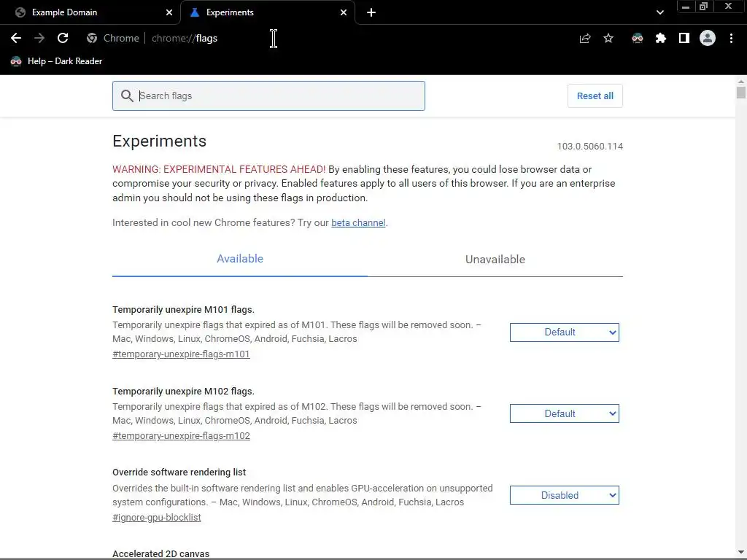Expand the M102 flags Default dropdown
The width and height of the screenshot is (747, 560).
[x=564, y=414]
